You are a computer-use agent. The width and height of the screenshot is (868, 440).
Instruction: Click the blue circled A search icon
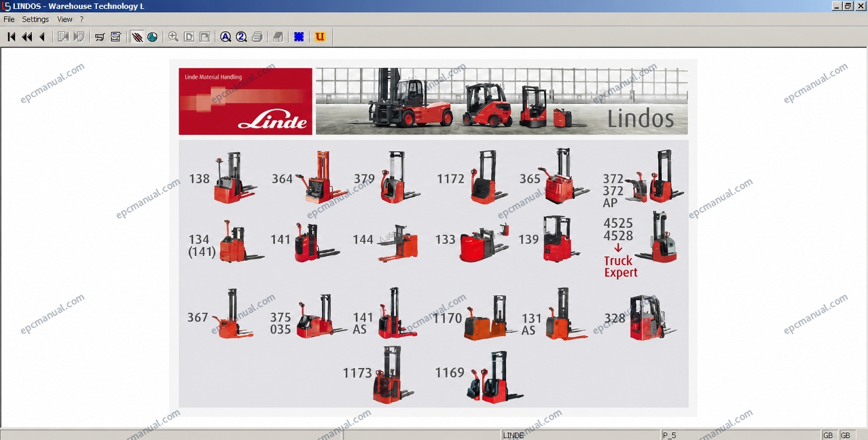point(225,37)
